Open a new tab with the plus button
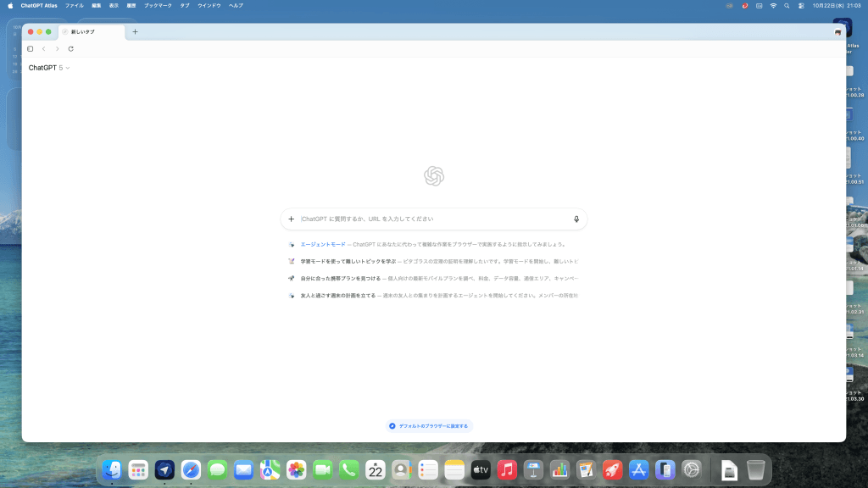The height and width of the screenshot is (488, 868). point(135,32)
